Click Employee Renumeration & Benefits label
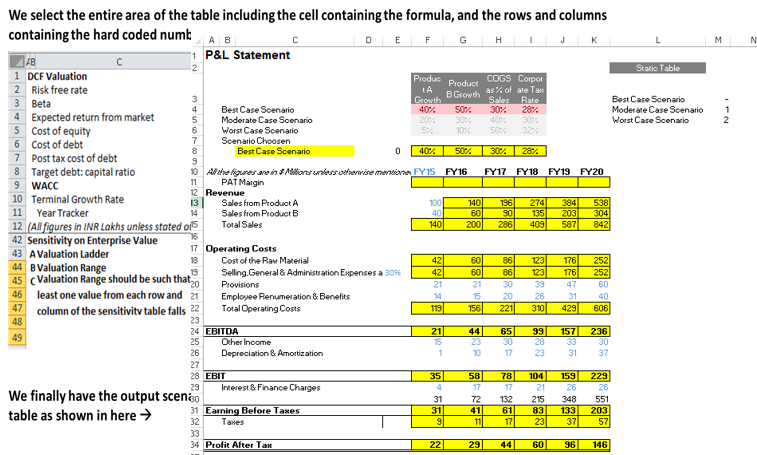The height and width of the screenshot is (455, 757). tap(285, 297)
